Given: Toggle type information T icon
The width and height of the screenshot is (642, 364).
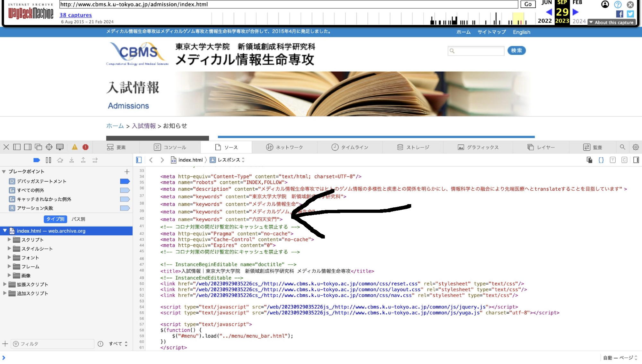Looking at the screenshot, I should (613, 160).
